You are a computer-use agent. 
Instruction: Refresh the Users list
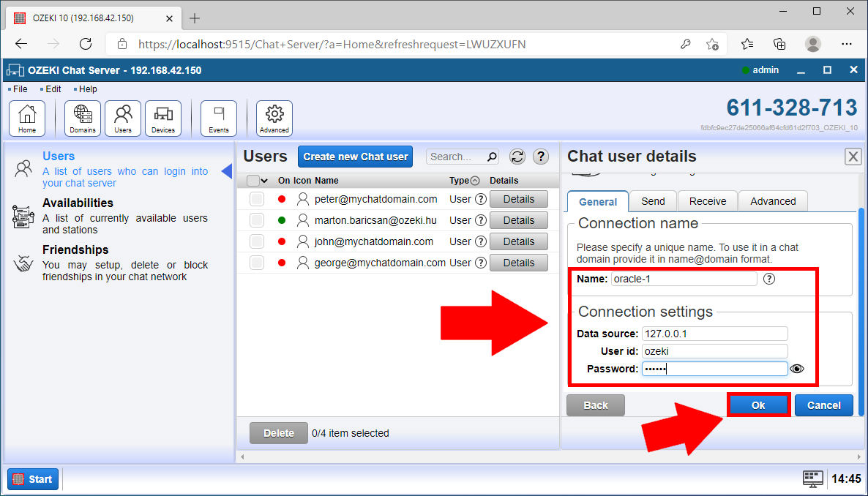point(517,157)
